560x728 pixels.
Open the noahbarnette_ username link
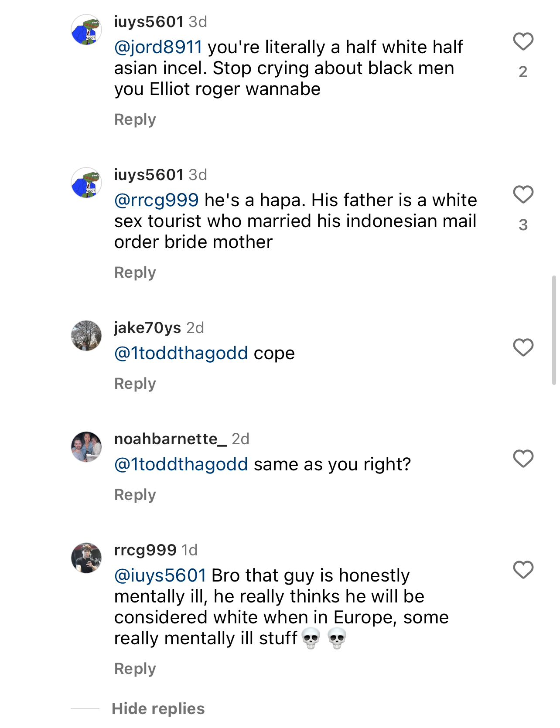(x=170, y=439)
